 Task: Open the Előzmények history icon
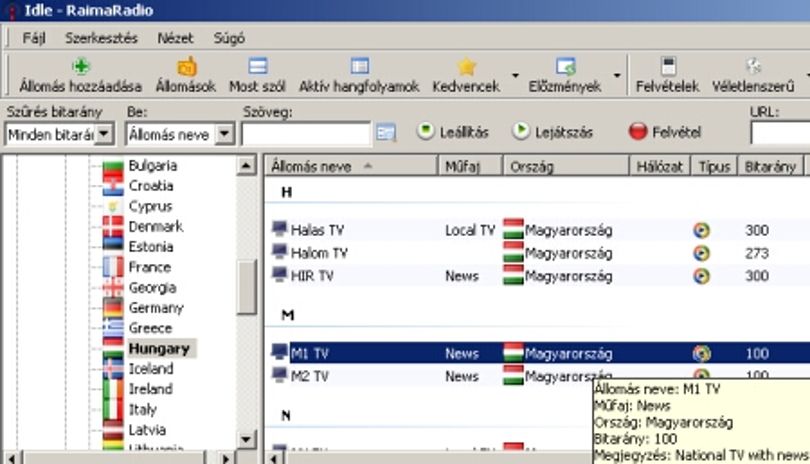tap(565, 66)
